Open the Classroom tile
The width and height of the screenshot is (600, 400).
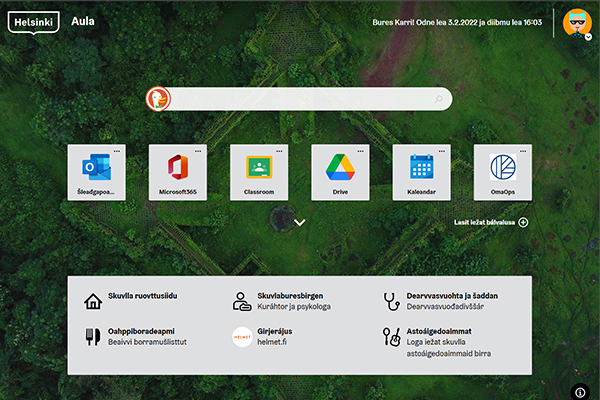[x=259, y=172]
